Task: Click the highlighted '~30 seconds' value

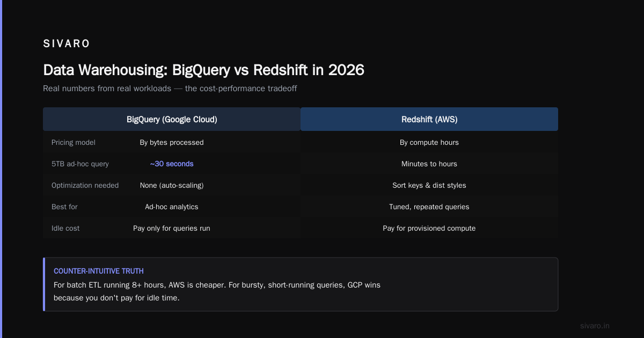Action: click(x=172, y=164)
